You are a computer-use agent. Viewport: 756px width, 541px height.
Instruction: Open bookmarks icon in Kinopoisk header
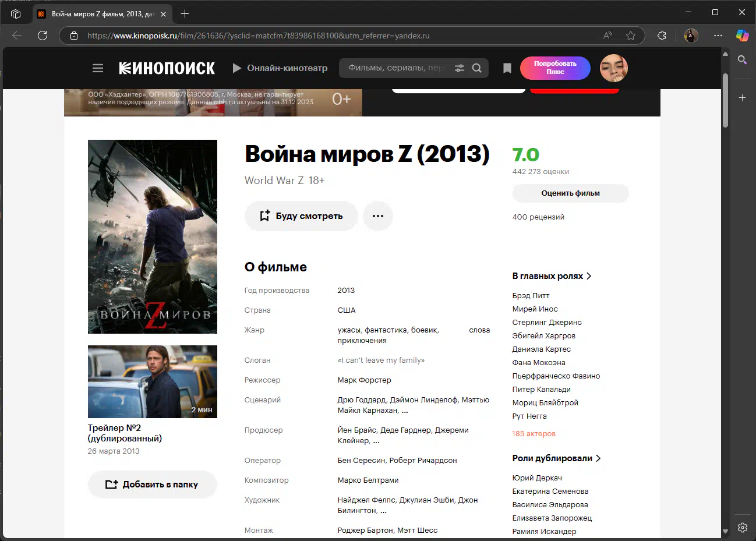(507, 68)
